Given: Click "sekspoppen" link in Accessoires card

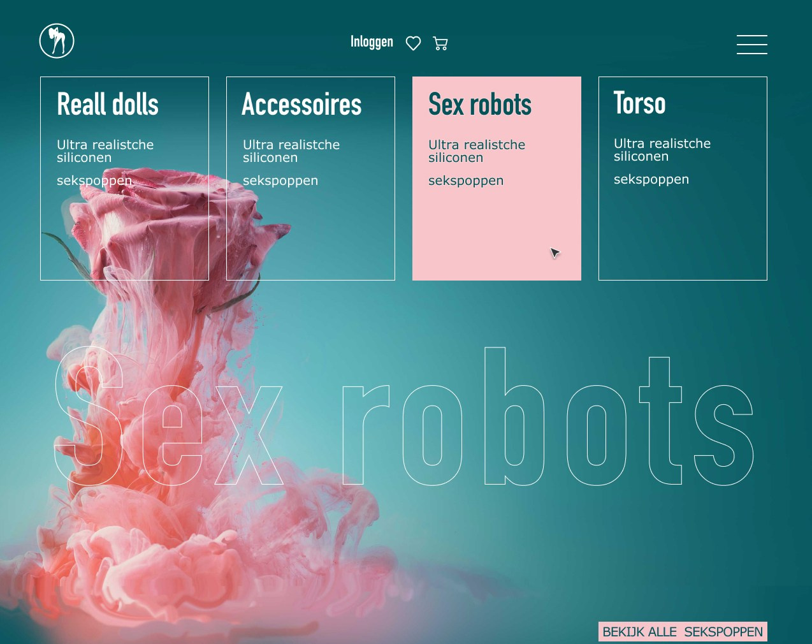Looking at the screenshot, I should pos(280,180).
